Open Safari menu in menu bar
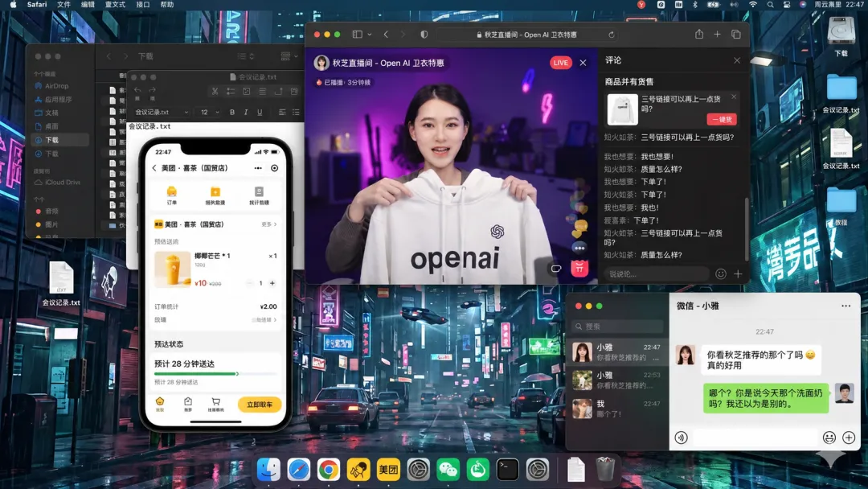 click(37, 5)
